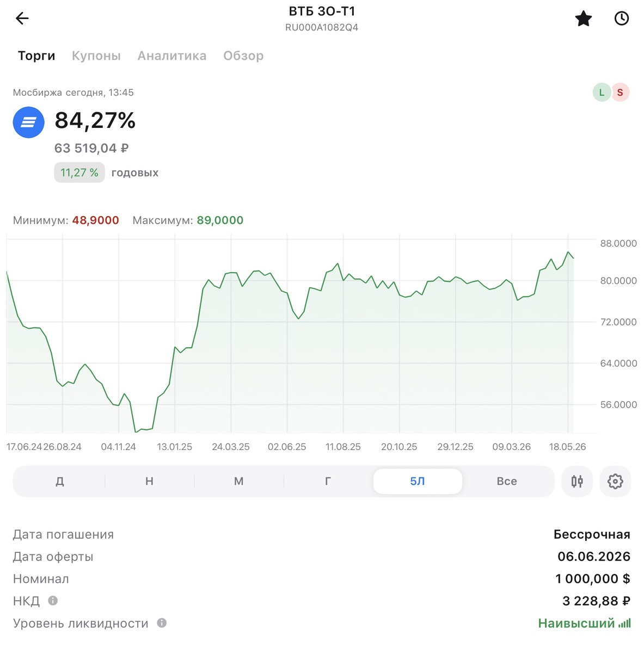
Task: Tap the 84,27% price value
Action: [95, 120]
